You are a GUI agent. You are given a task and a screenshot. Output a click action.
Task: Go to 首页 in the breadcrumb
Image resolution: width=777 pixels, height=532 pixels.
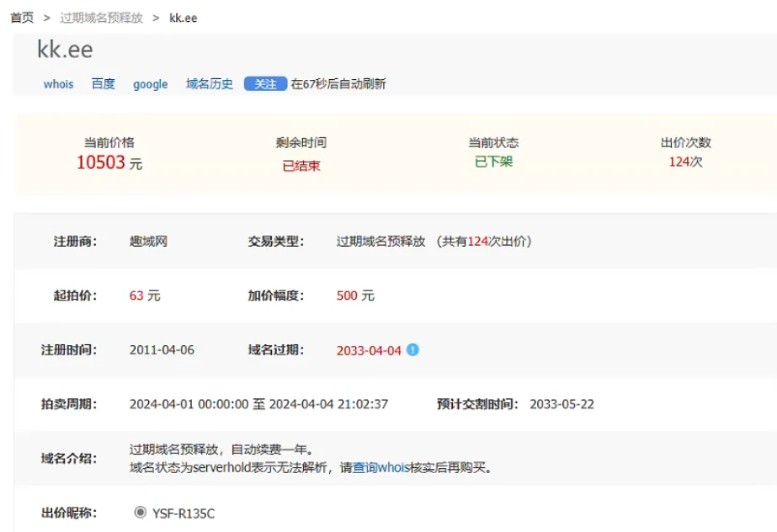[22, 18]
